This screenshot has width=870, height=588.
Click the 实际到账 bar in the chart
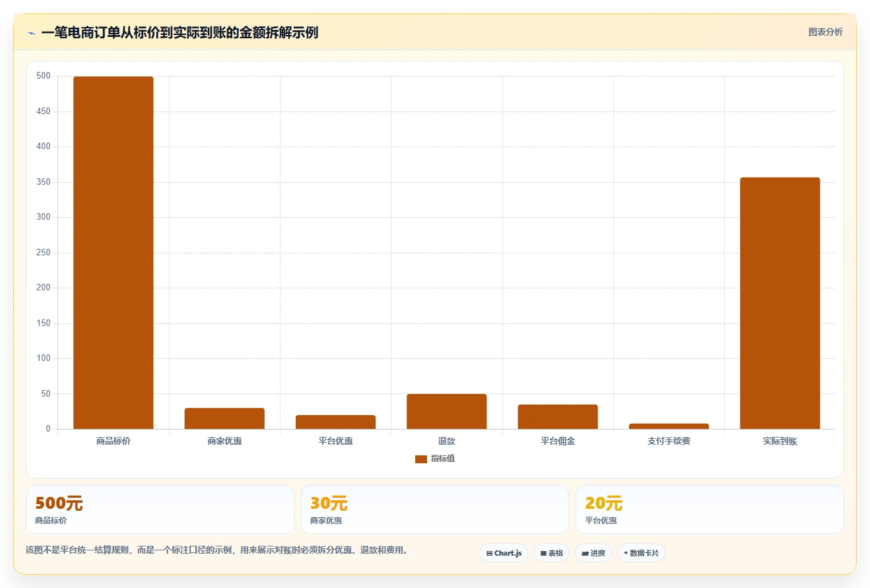(x=780, y=303)
